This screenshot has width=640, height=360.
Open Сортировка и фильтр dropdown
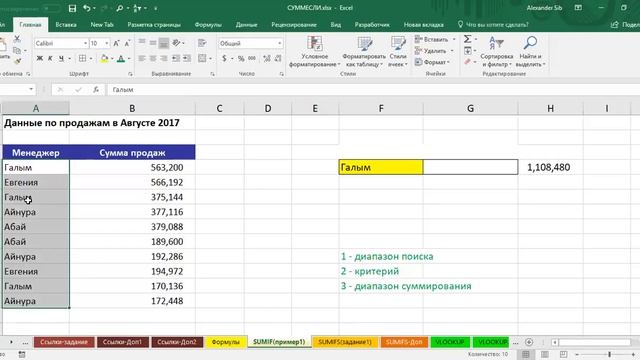[x=497, y=52]
